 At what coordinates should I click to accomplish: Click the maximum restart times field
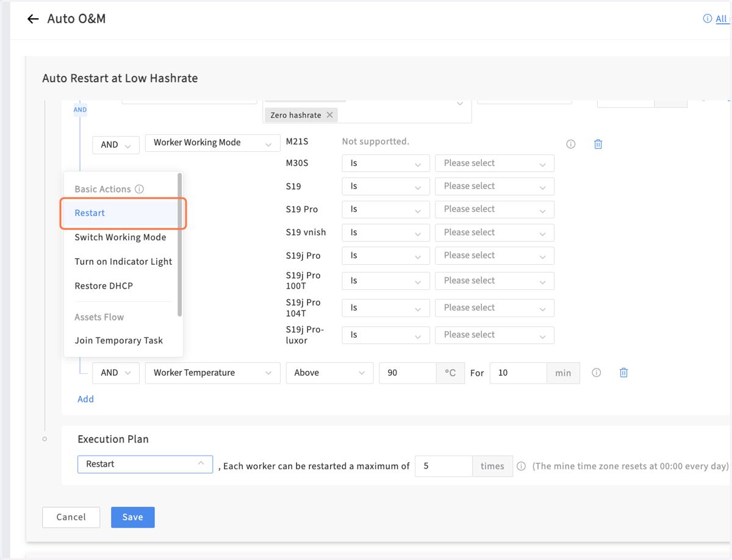pyautogui.click(x=443, y=466)
